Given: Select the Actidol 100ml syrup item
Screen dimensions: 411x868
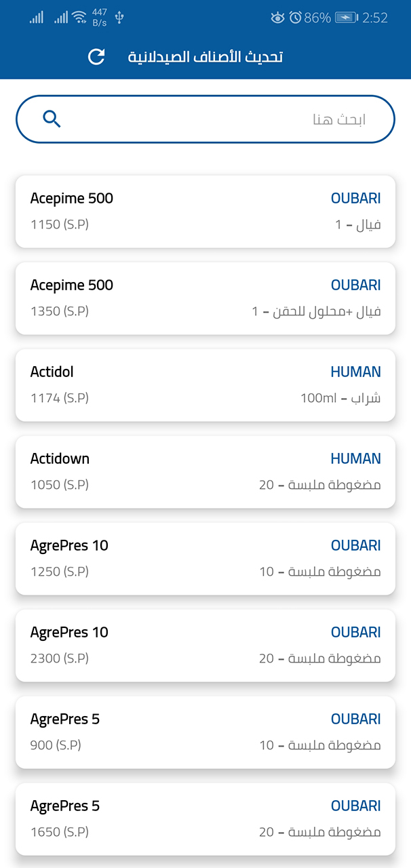Looking at the screenshot, I should [206, 385].
